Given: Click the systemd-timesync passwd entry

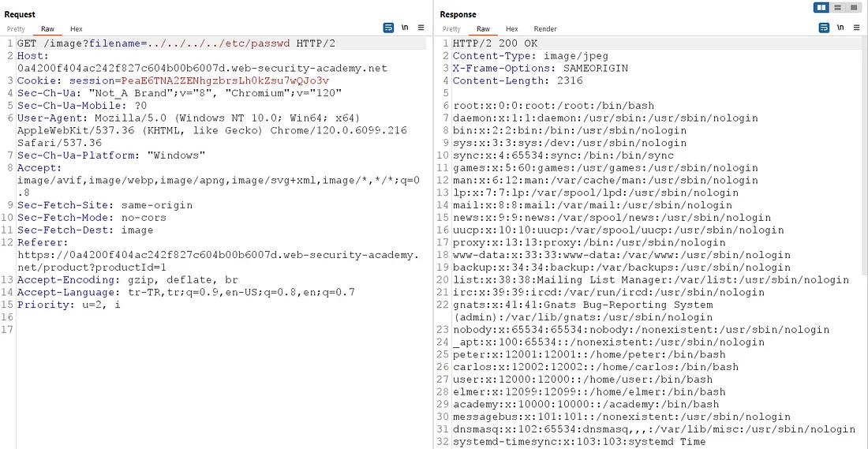Looking at the screenshot, I should tap(580, 442).
